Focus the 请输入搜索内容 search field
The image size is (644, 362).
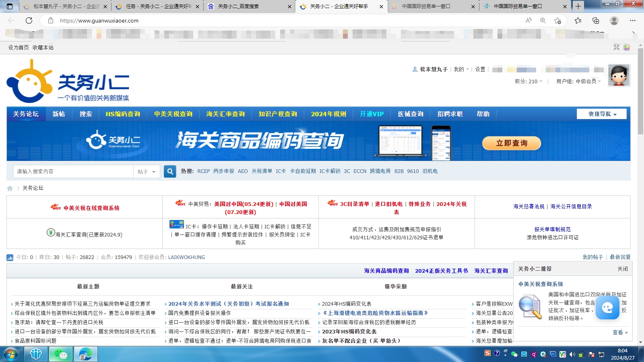[73, 172]
